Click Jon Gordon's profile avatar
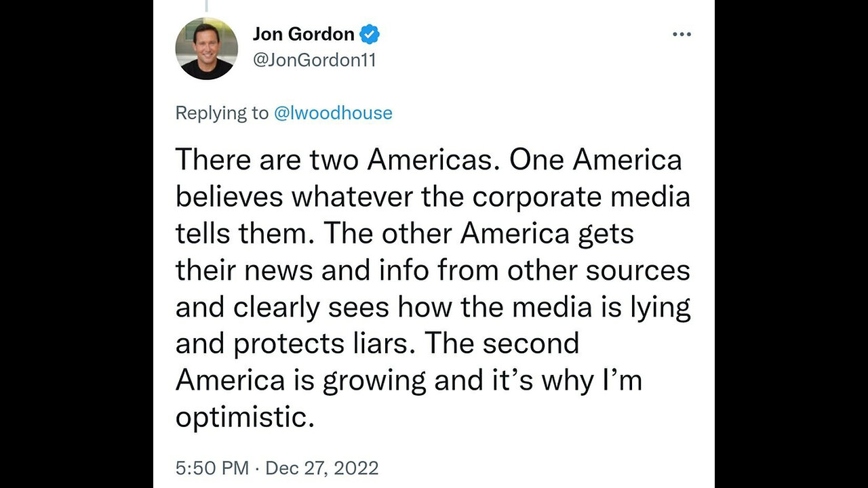Viewport: 868px width, 488px height. 206,49
